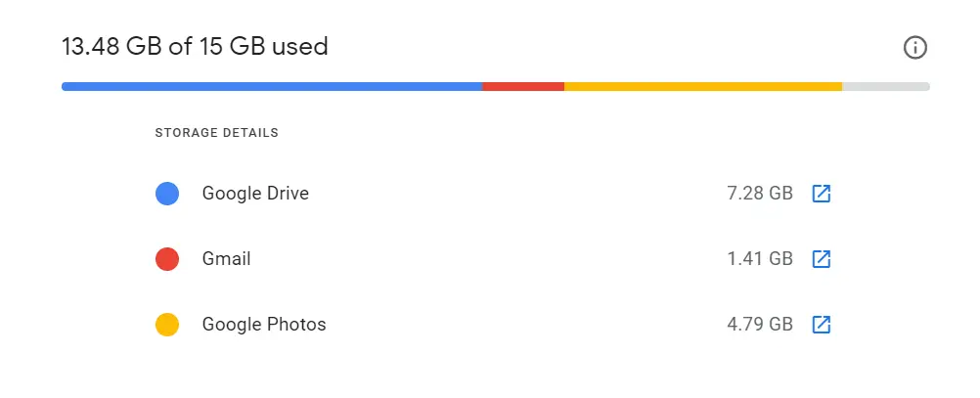Click the '13.48 GB of 15 GB used' heading
Image resolution: width=980 pixels, height=398 pixels.
pos(195,47)
